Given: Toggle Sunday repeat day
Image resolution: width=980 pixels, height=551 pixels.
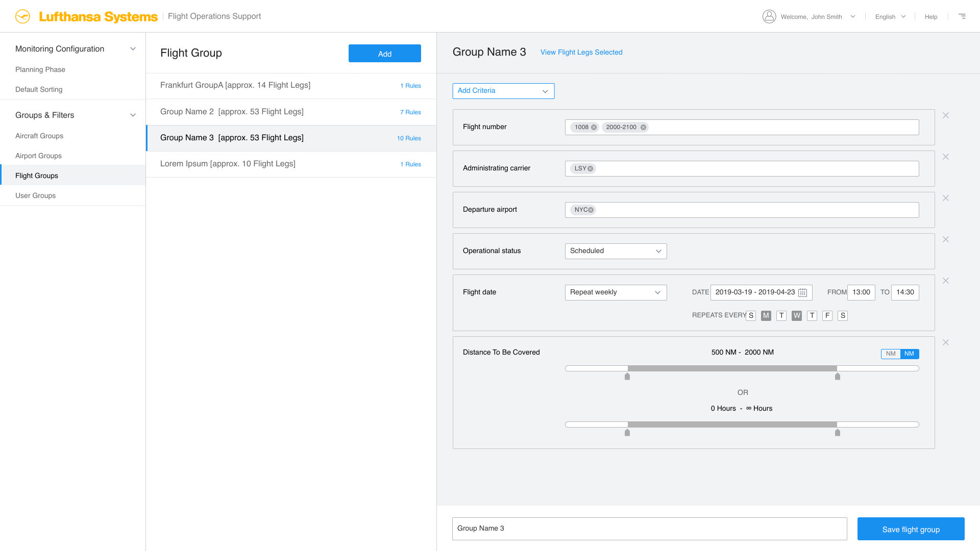Looking at the screenshot, I should (x=751, y=316).
